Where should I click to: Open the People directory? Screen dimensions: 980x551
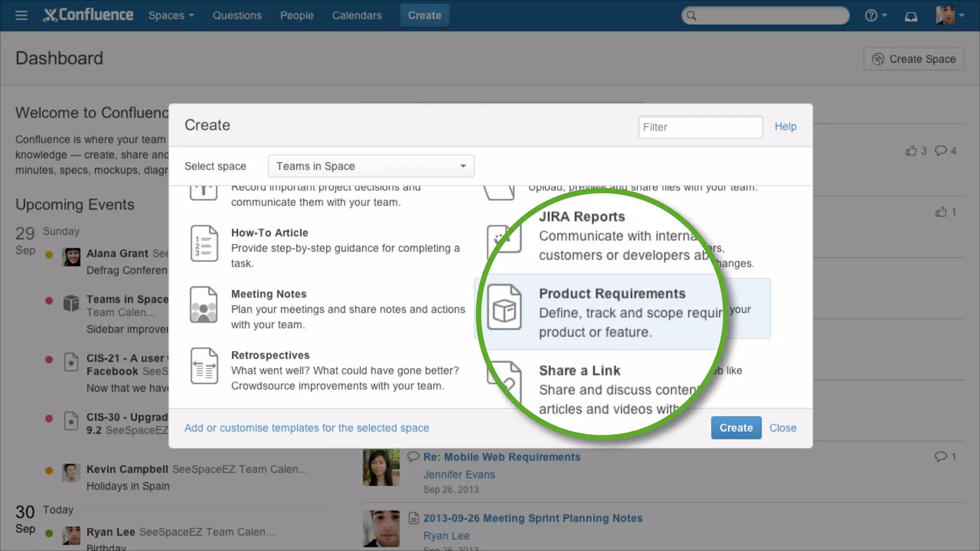[296, 15]
